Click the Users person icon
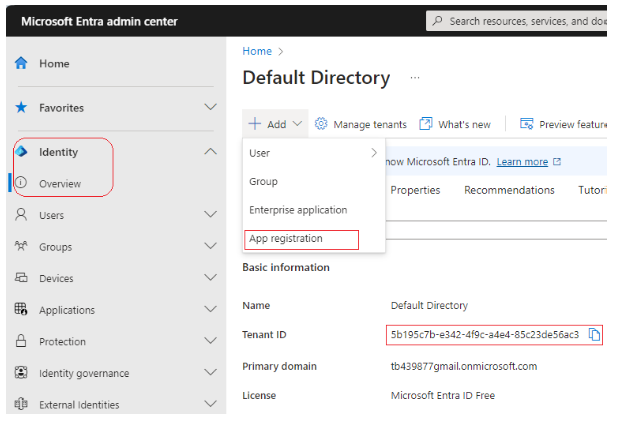This screenshot has height=426, width=618. pos(21,215)
